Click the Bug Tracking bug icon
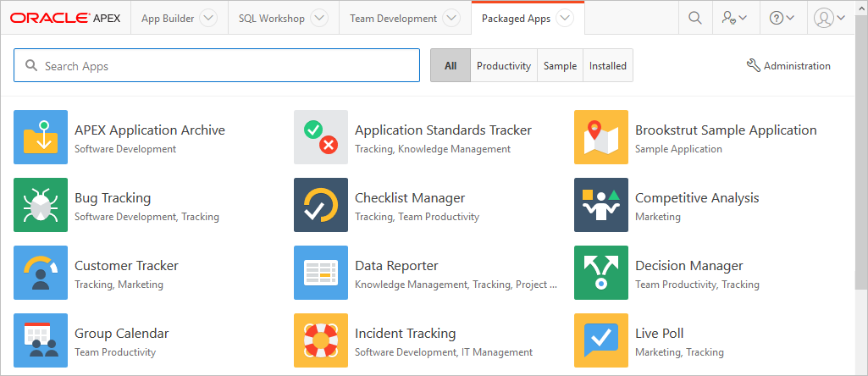Screen dimensions: 868x376 click(41, 205)
